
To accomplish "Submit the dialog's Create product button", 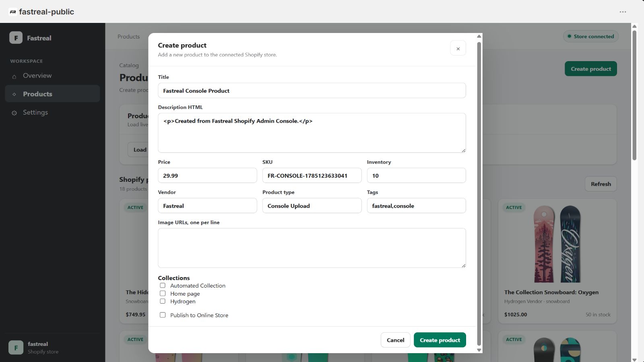I will (x=440, y=340).
